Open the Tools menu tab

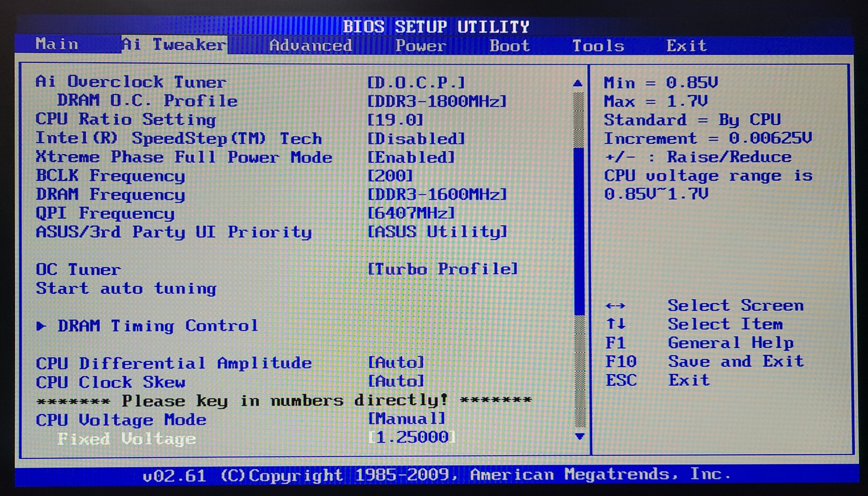598,46
